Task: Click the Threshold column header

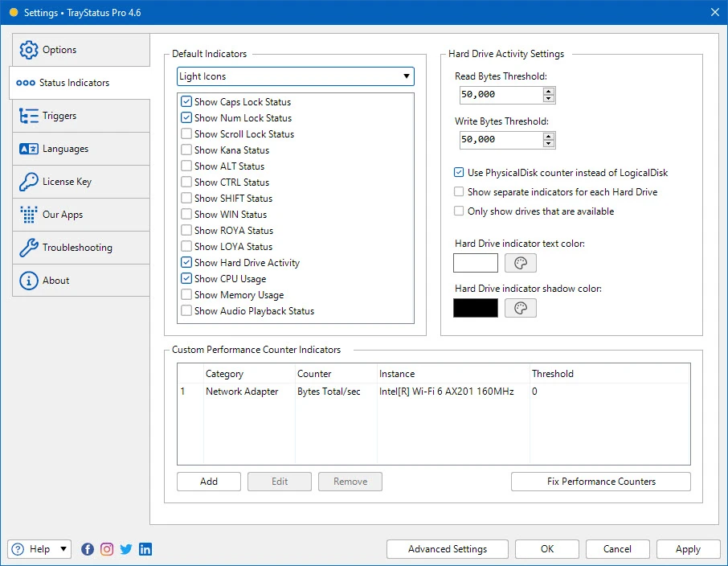Action: 610,374
